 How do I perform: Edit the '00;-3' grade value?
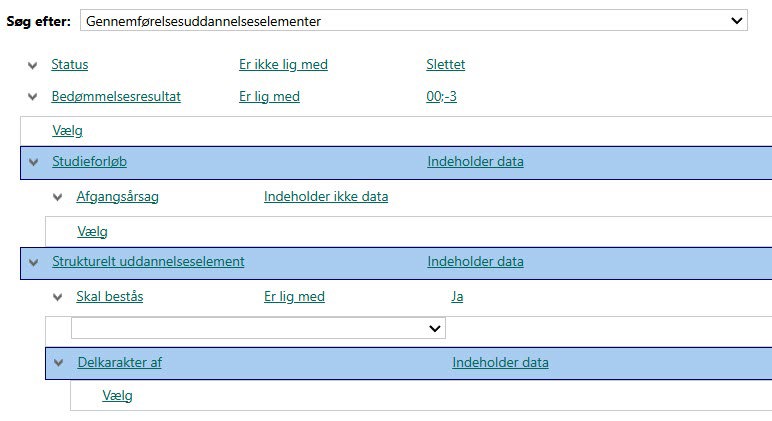[x=441, y=97]
